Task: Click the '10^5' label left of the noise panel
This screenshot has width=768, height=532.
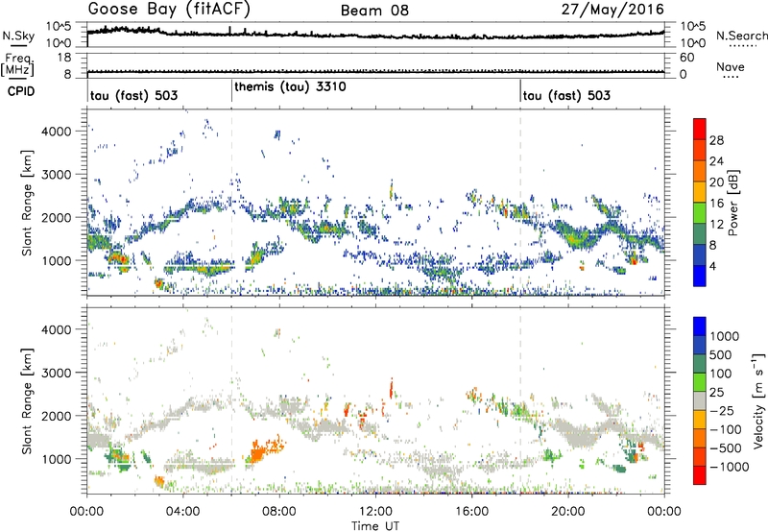Action: (59, 27)
